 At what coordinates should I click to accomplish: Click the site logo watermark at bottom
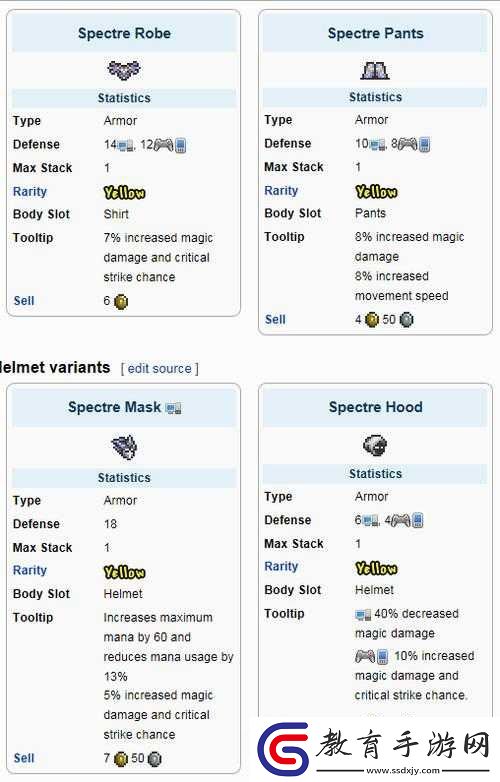[374, 748]
